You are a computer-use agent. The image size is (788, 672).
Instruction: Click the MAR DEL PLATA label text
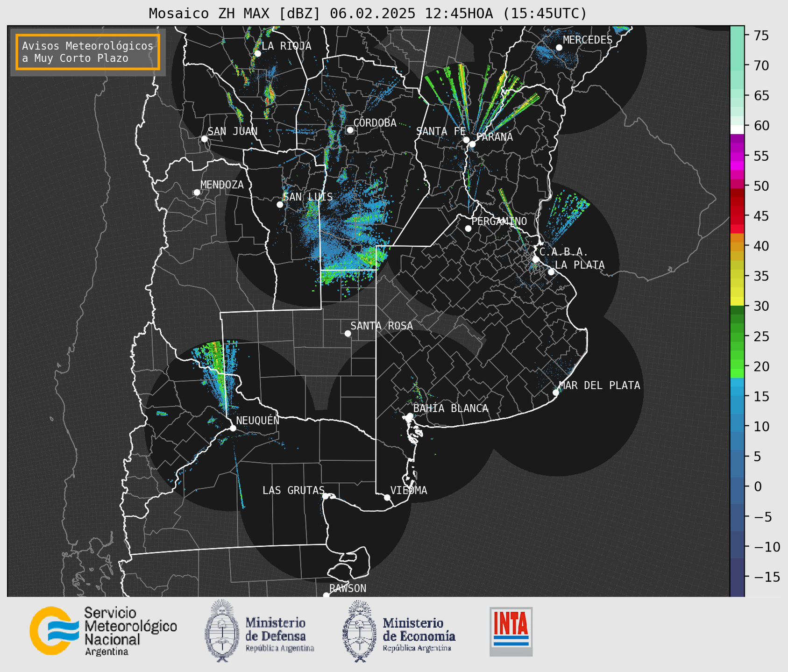[599, 386]
